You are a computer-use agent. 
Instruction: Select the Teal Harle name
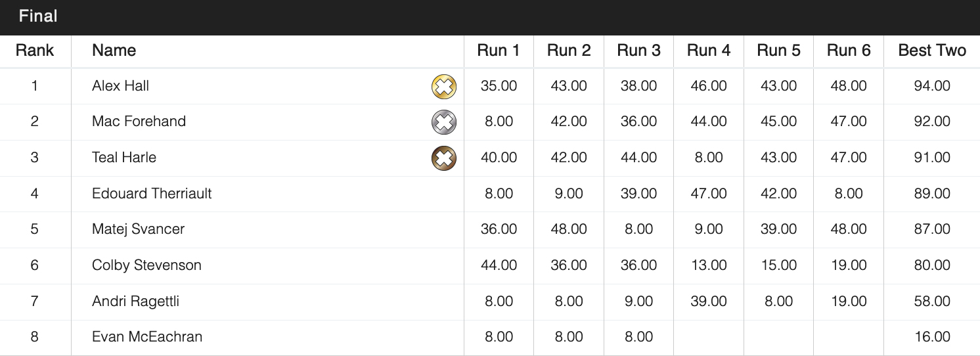click(124, 158)
